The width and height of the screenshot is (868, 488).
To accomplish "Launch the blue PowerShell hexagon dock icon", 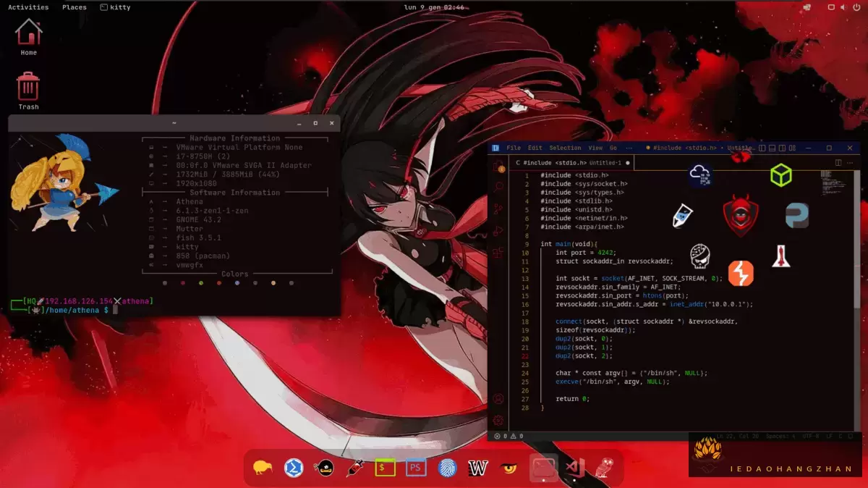I will [294, 468].
